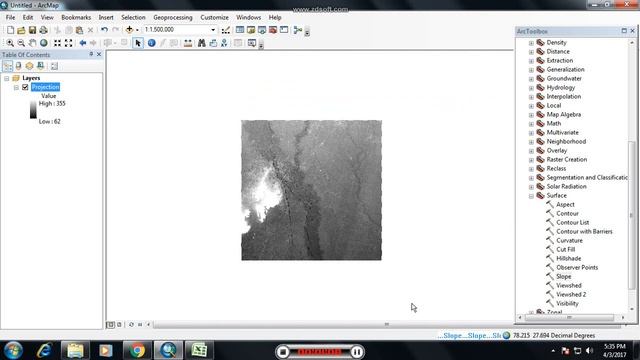The width and height of the screenshot is (640, 360).
Task: Expand the Hydrology toolset
Action: pos(531,88)
